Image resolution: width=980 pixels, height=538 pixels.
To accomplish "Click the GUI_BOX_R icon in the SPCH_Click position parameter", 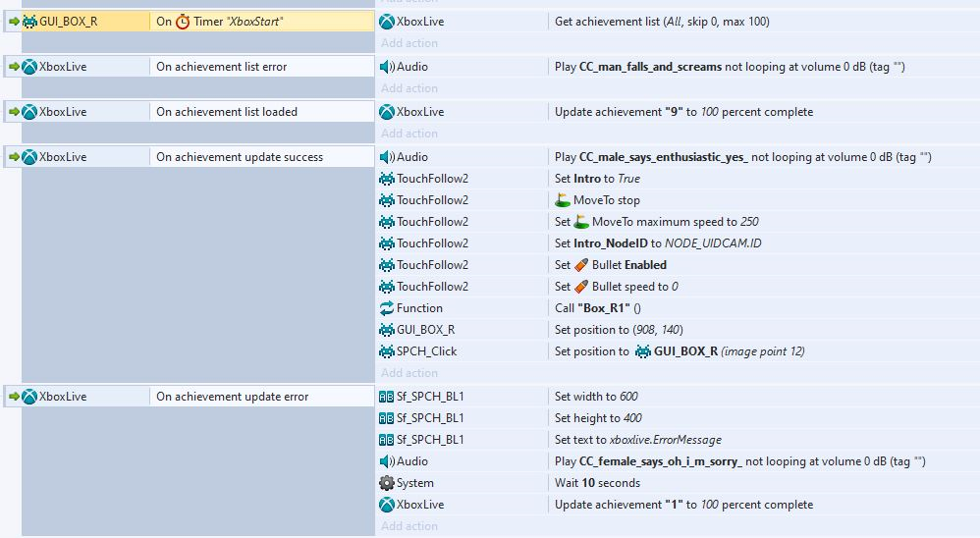I will tap(643, 351).
